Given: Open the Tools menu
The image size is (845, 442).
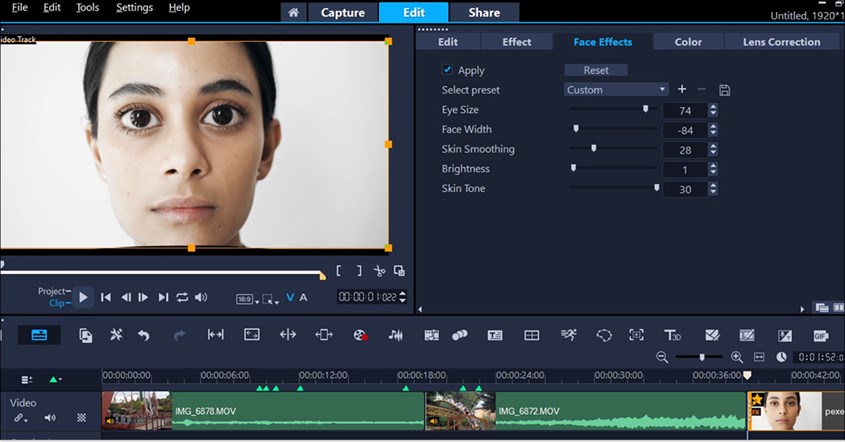Looking at the screenshot, I should pyautogui.click(x=87, y=8).
